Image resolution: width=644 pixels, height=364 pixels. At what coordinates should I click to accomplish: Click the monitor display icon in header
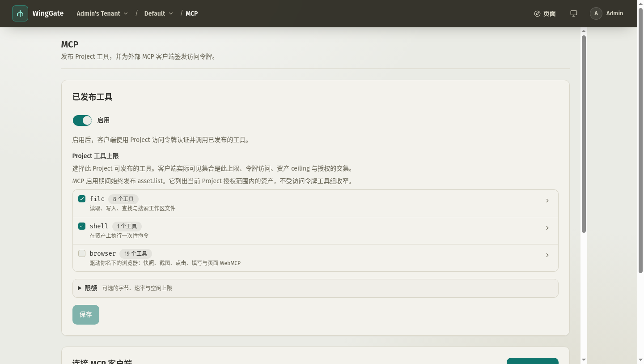[574, 13]
